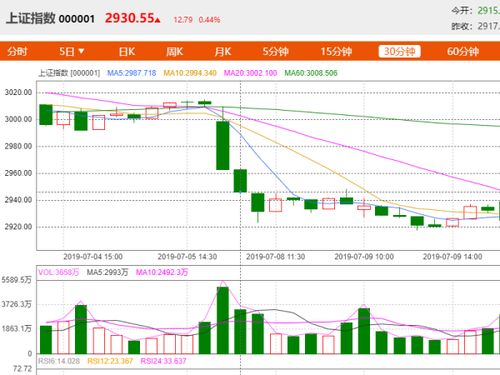Select the 日K tab
This screenshot has height=375, width=500.
(x=127, y=52)
